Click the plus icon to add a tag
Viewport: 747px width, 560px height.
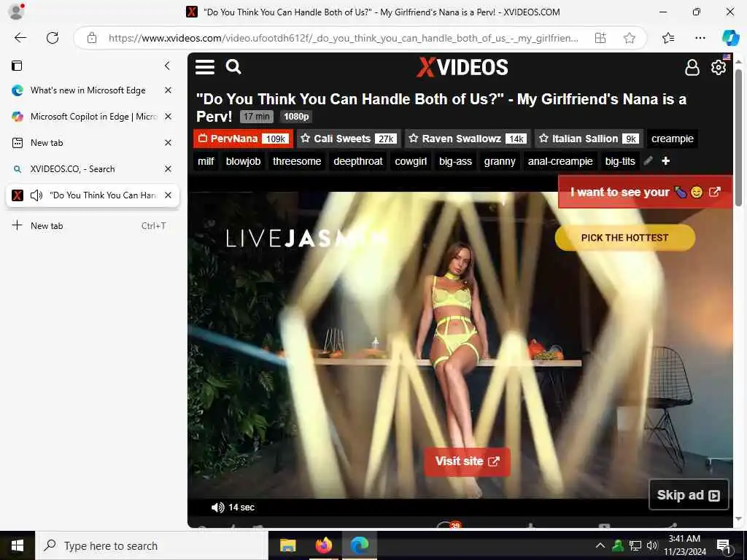pyautogui.click(x=665, y=161)
